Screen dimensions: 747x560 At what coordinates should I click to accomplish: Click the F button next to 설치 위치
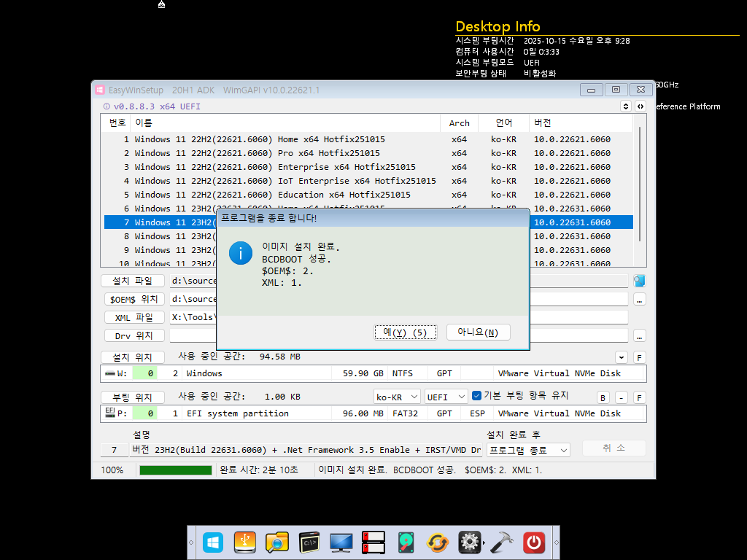[639, 357]
